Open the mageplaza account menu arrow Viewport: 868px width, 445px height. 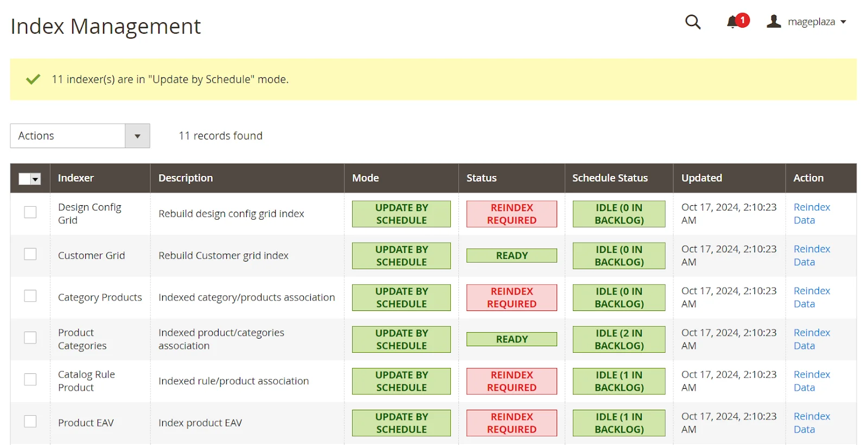click(x=843, y=22)
